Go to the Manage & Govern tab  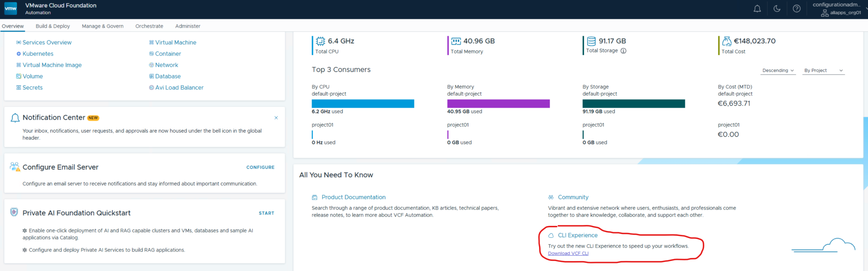(x=102, y=26)
